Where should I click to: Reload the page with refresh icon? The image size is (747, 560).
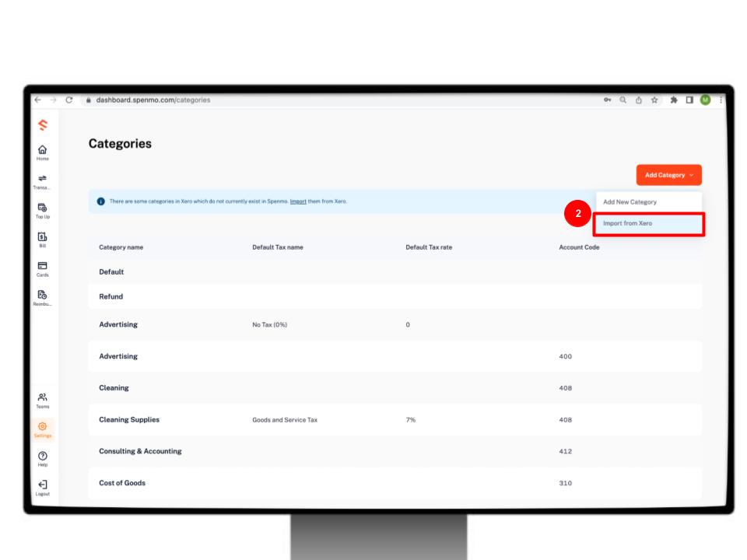(x=69, y=100)
